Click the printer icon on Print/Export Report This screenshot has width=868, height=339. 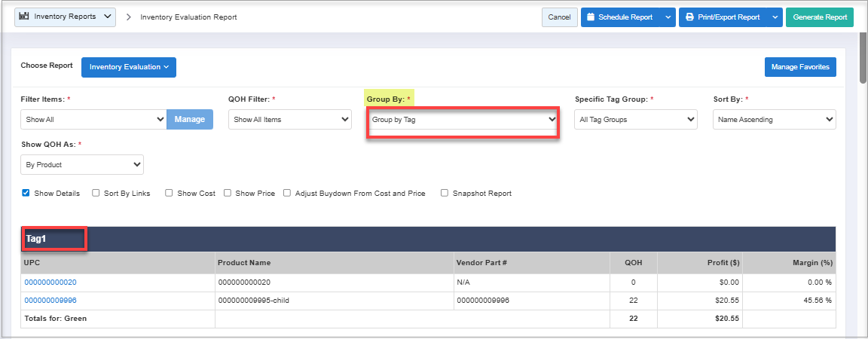coord(689,17)
